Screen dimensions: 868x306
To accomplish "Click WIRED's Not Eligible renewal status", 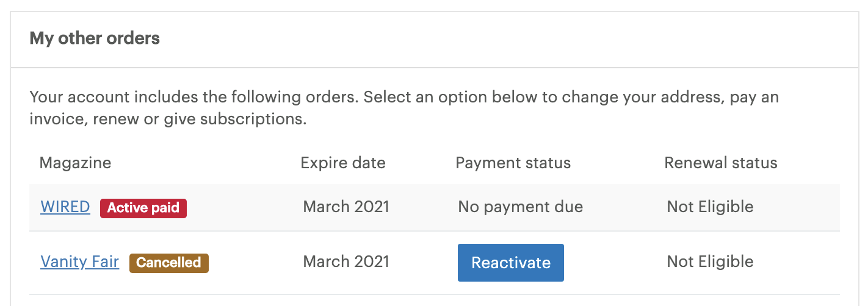I will (x=710, y=207).
